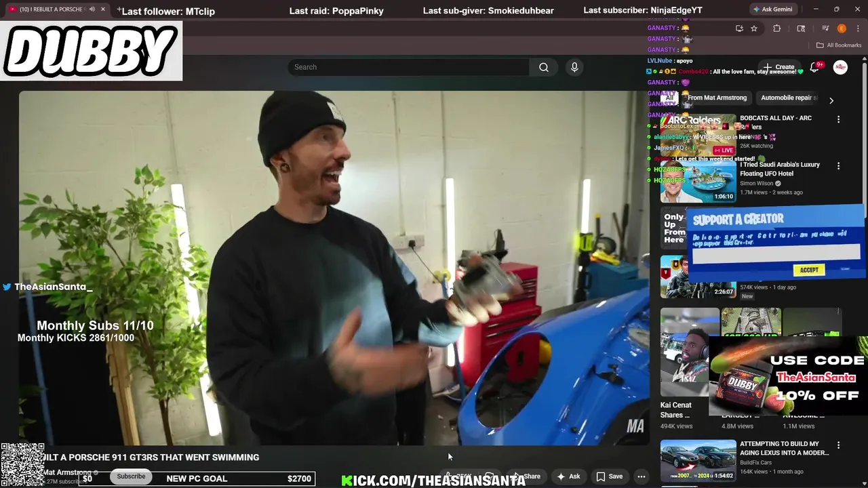
Task: Click 'ATTEMPTING TO BUILD MY AGING LEXUS' title
Action: 784,448
